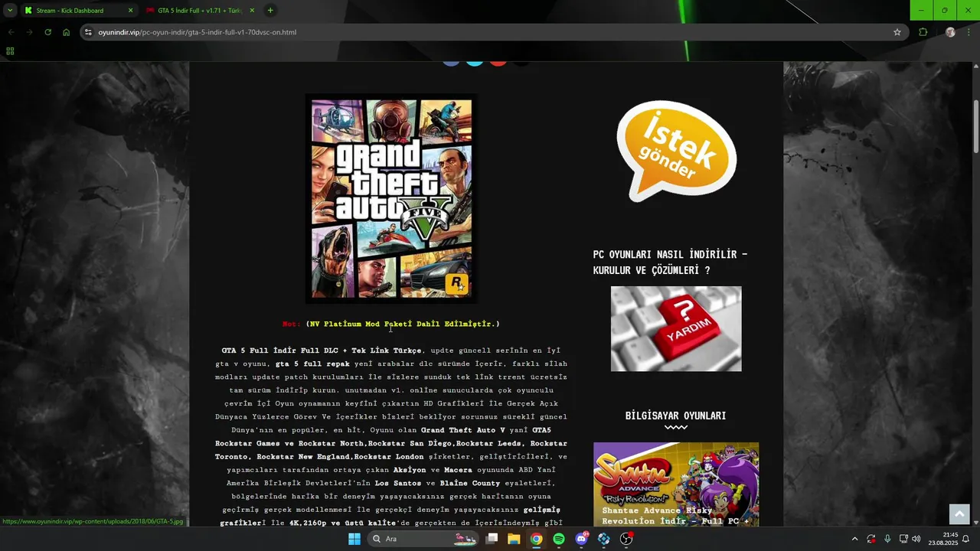The width and height of the screenshot is (980, 551).
Task: Open the browser home page
Action: tap(66, 32)
